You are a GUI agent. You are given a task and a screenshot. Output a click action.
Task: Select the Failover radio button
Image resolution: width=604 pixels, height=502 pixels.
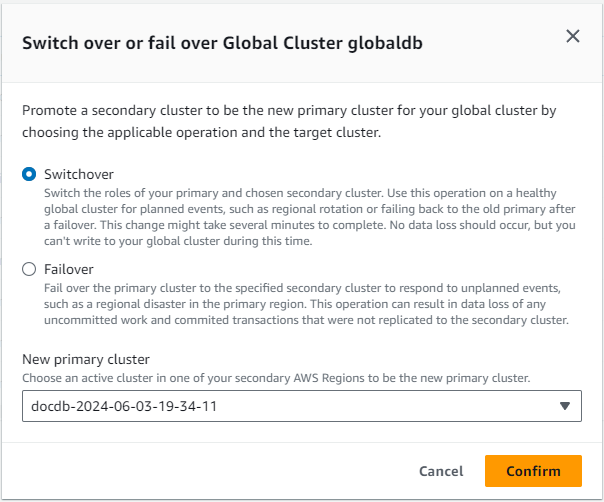29,268
